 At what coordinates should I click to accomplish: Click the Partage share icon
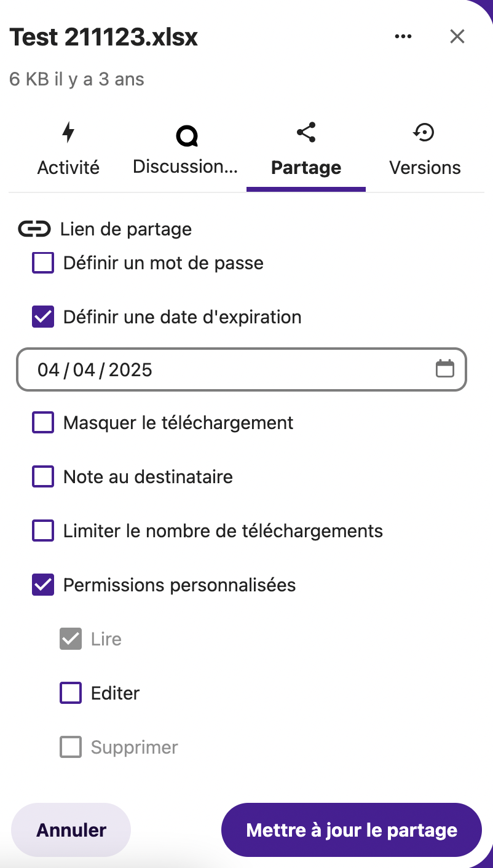pos(306,132)
